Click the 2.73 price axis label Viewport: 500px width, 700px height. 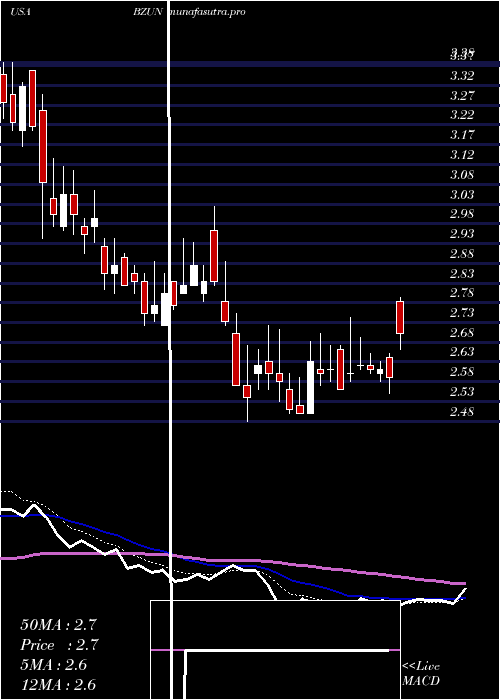[462, 312]
